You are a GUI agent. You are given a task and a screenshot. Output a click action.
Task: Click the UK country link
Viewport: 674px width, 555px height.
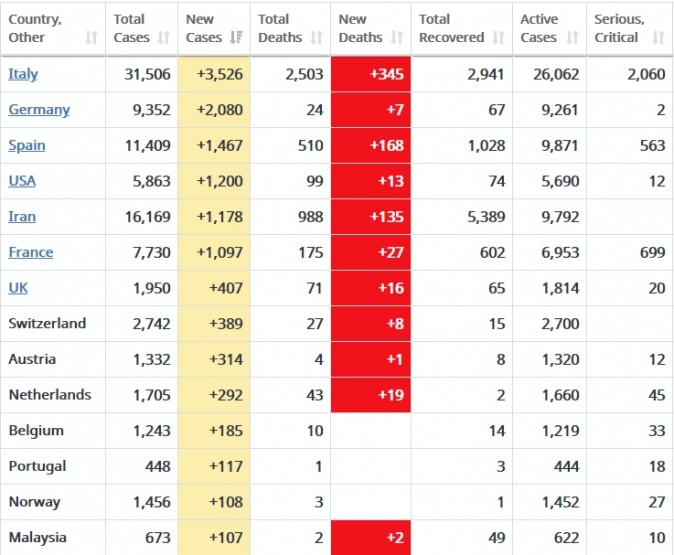coord(18,288)
